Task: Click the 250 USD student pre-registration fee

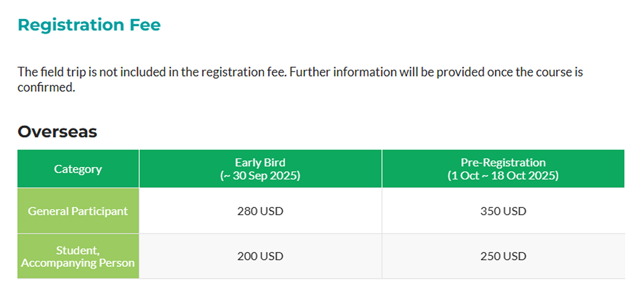Action: click(503, 256)
